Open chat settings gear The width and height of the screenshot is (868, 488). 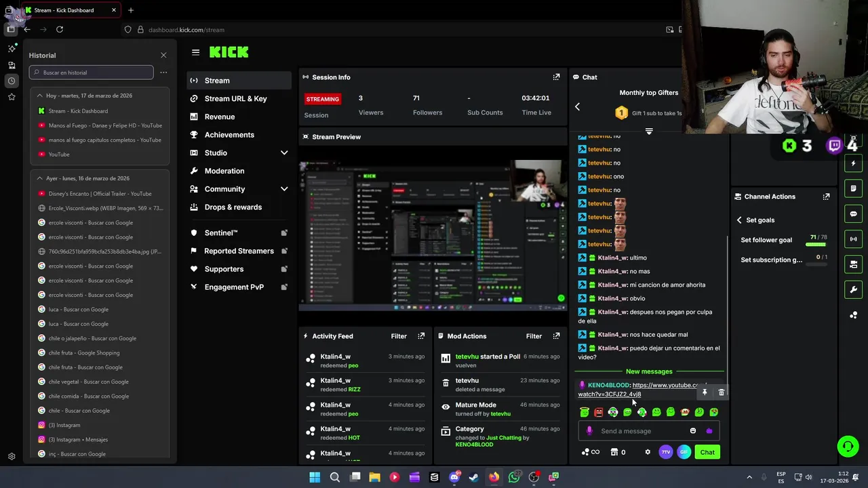pyautogui.click(x=648, y=452)
